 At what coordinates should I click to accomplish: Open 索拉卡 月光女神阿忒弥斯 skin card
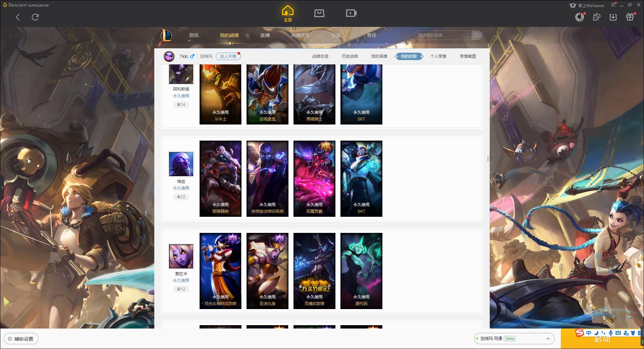[x=220, y=271]
